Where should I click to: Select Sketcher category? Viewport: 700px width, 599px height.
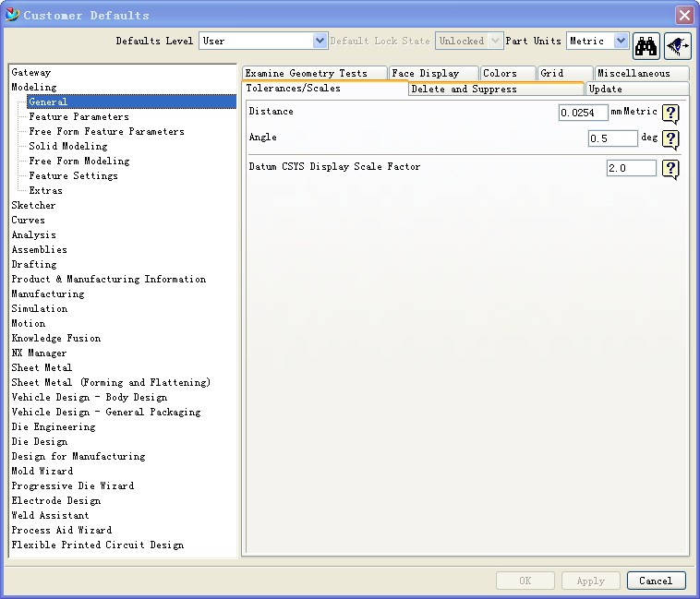click(33, 205)
